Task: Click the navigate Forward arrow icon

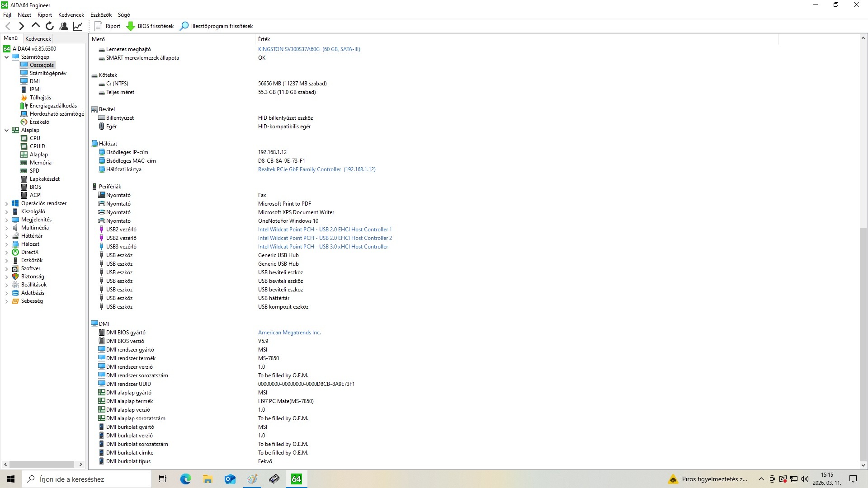Action: click(x=21, y=26)
